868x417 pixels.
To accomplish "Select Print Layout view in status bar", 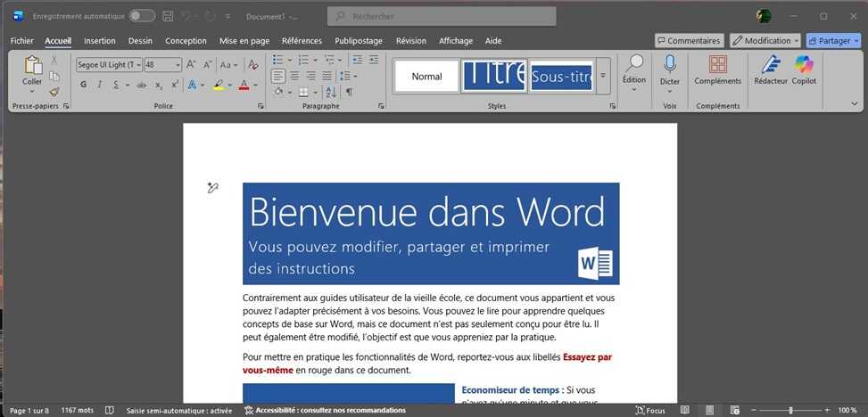I will (x=710, y=411).
